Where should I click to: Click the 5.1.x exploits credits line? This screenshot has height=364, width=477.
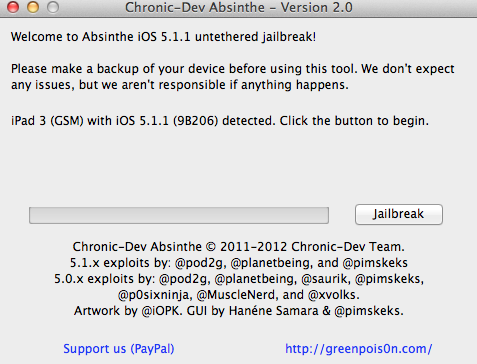pyautogui.click(x=239, y=263)
